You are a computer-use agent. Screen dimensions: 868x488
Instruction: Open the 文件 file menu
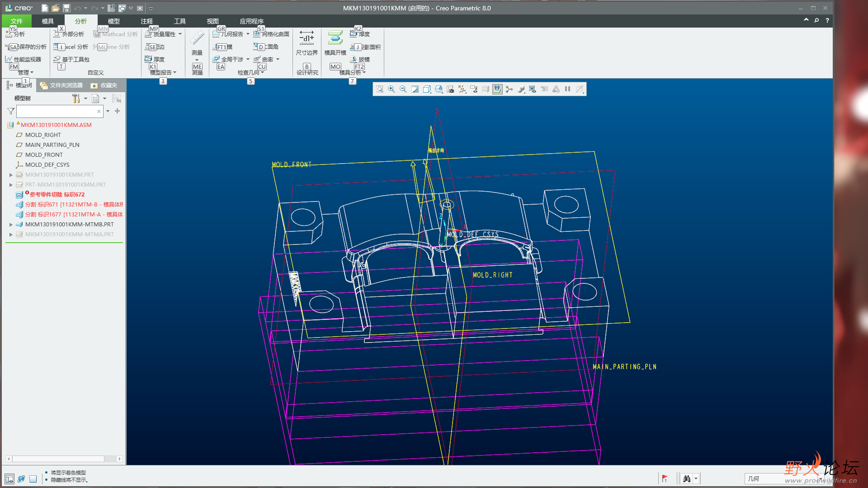pyautogui.click(x=17, y=21)
